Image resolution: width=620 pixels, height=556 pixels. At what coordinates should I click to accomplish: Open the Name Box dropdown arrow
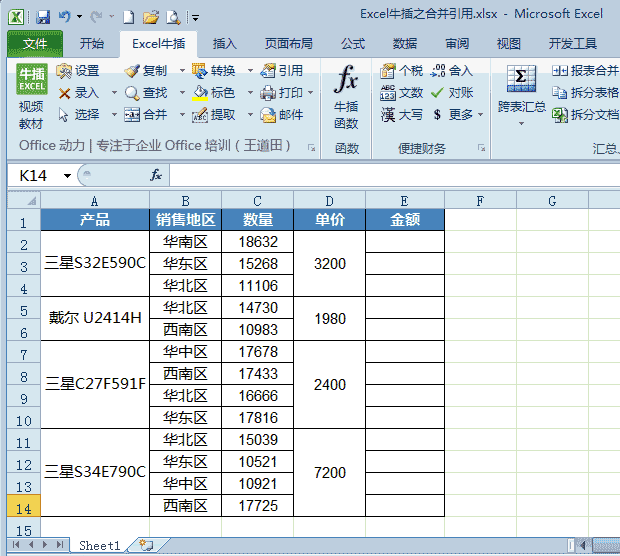tap(68, 176)
